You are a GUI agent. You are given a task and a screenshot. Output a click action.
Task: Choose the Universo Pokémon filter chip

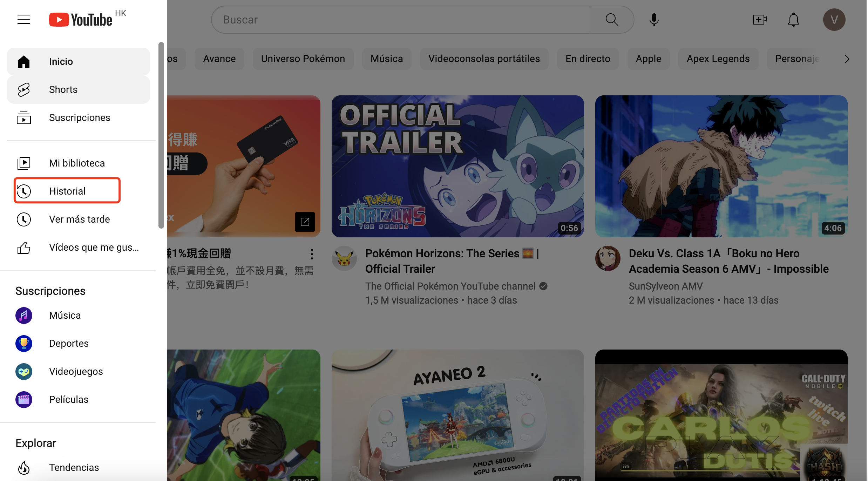point(303,59)
